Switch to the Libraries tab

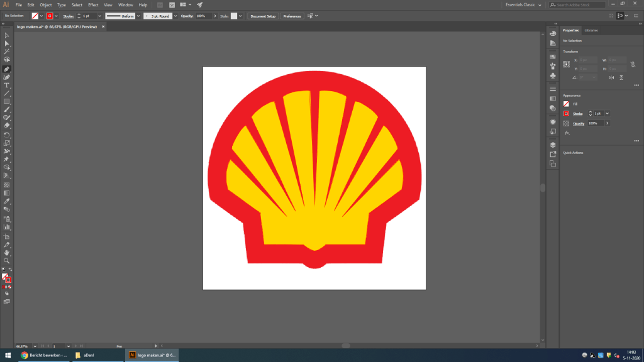click(x=591, y=30)
